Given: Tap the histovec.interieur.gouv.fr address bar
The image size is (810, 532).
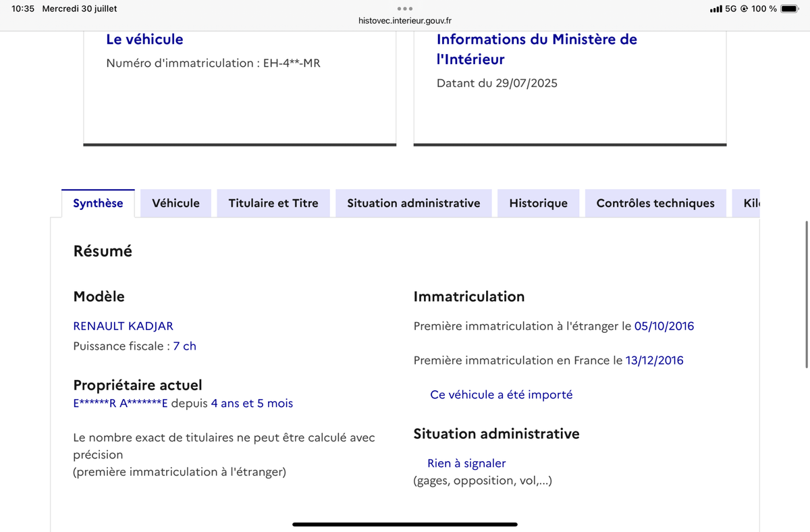Looking at the screenshot, I should tap(405, 21).
